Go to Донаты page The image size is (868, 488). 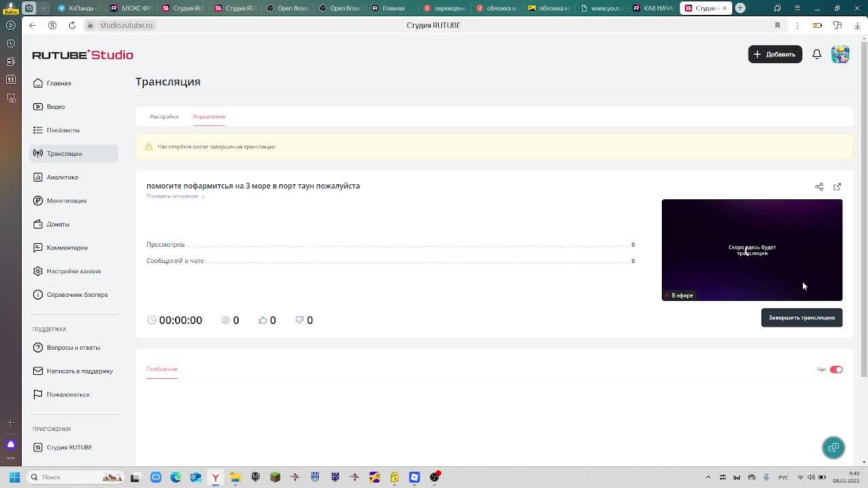(58, 224)
